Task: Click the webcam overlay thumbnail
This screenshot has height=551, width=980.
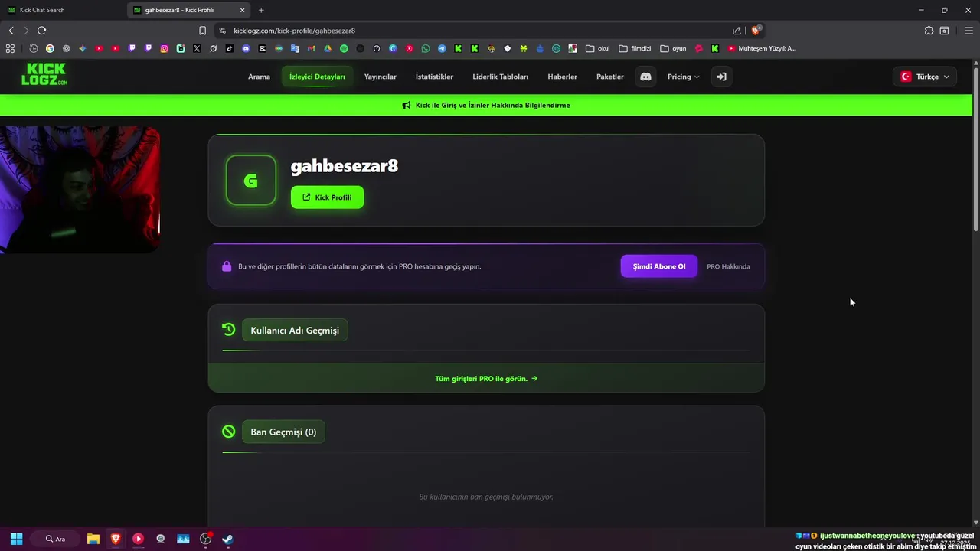Action: pyautogui.click(x=80, y=189)
